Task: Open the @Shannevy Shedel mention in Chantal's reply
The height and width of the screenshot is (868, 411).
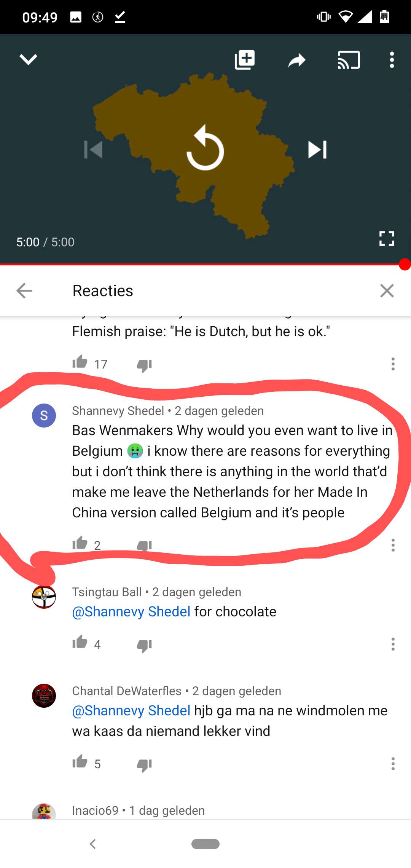Action: pos(131,710)
